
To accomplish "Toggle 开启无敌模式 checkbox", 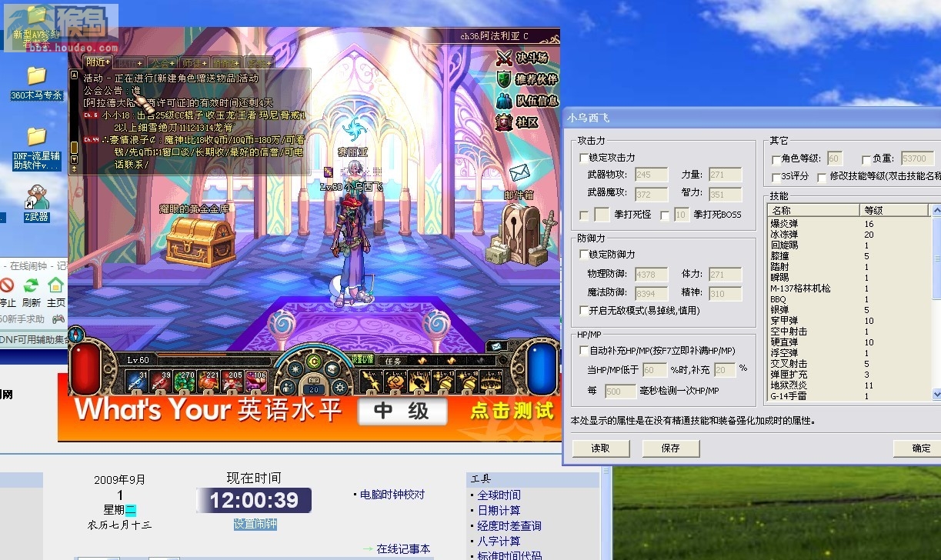I will click(x=584, y=310).
